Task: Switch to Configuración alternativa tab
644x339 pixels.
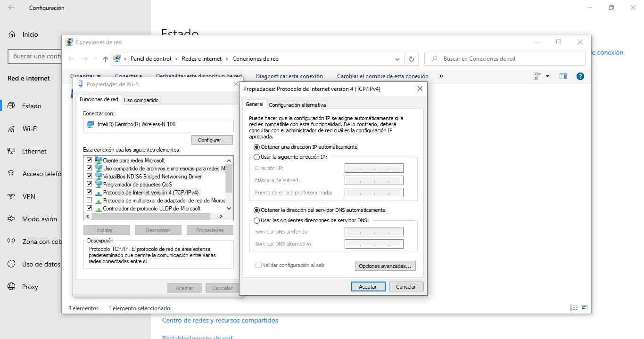Action: [297, 105]
